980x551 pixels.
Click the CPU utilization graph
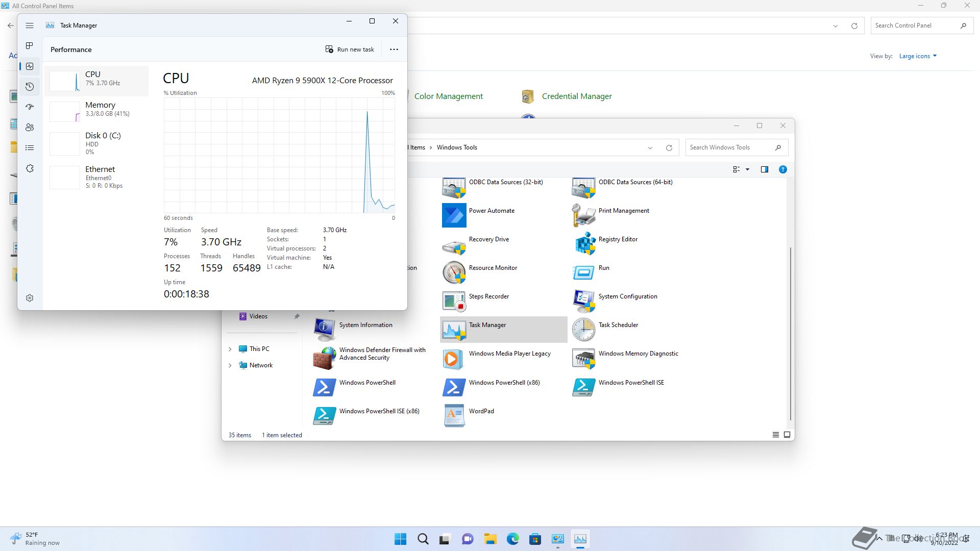click(279, 155)
